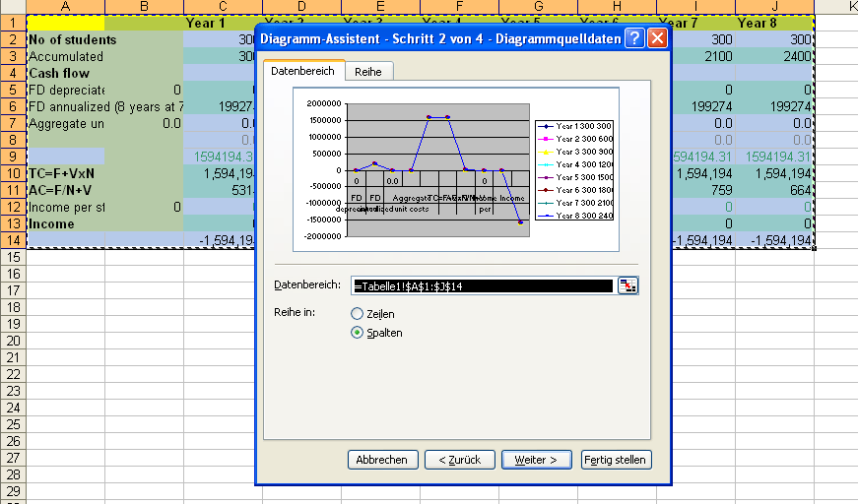Click the 'Cash flow' cell

pos(66,73)
